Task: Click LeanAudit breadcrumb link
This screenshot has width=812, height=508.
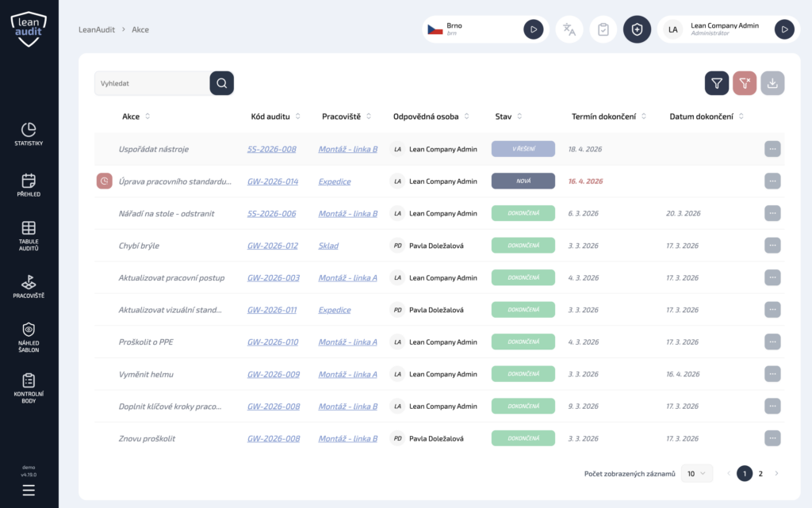Action: (x=97, y=29)
